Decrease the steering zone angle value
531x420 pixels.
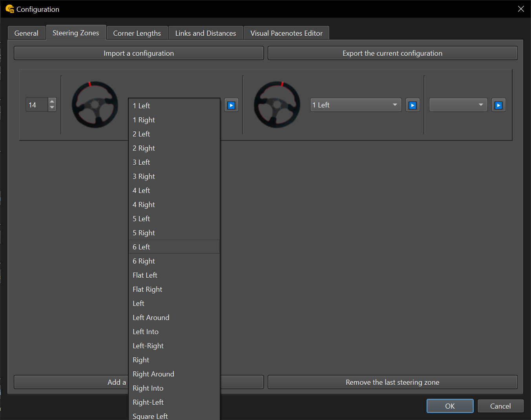point(52,108)
